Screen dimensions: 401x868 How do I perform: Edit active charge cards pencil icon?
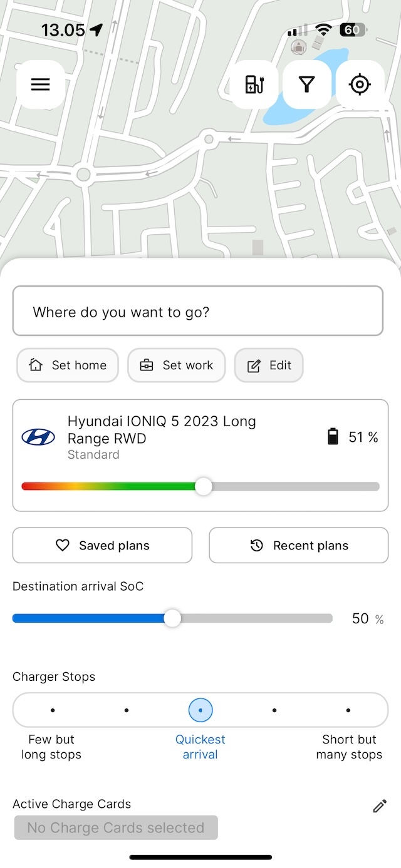pos(380,806)
